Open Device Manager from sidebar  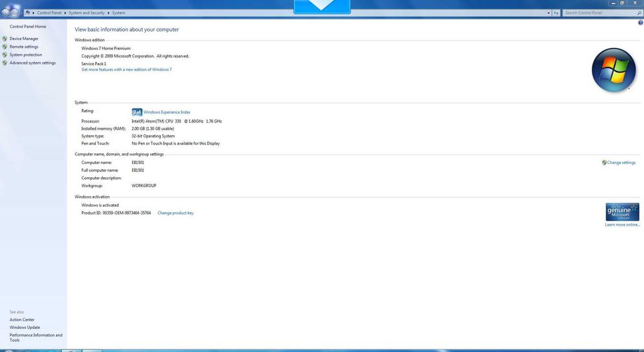tap(24, 39)
